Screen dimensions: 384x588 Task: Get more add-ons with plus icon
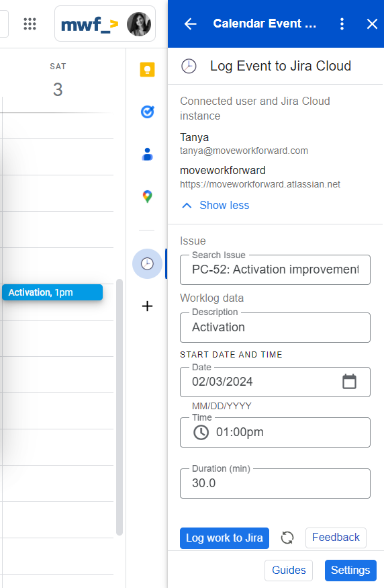[147, 306]
